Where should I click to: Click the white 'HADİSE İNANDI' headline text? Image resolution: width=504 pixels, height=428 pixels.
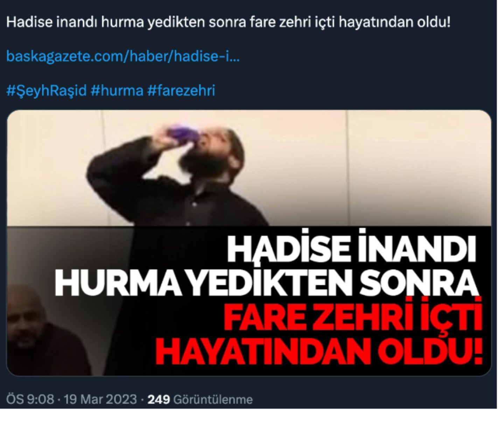click(352, 250)
